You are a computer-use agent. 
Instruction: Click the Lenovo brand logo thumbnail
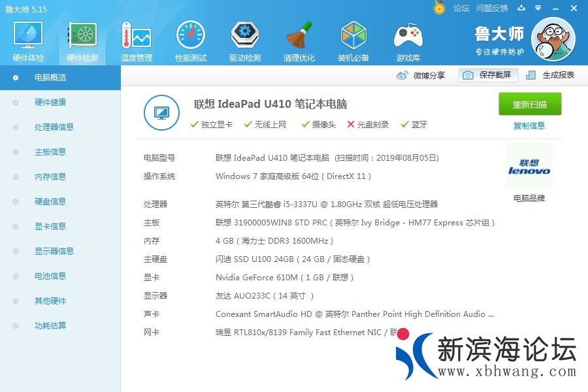coord(529,167)
